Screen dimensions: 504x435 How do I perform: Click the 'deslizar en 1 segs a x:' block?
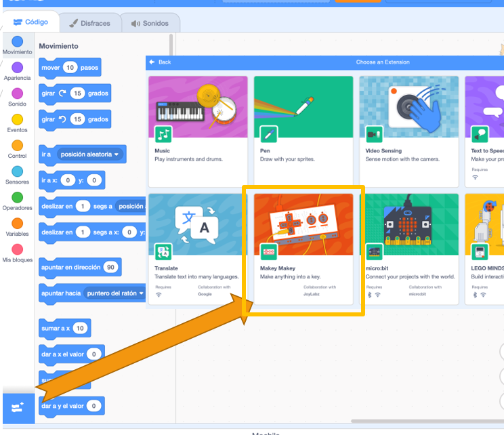point(92,233)
